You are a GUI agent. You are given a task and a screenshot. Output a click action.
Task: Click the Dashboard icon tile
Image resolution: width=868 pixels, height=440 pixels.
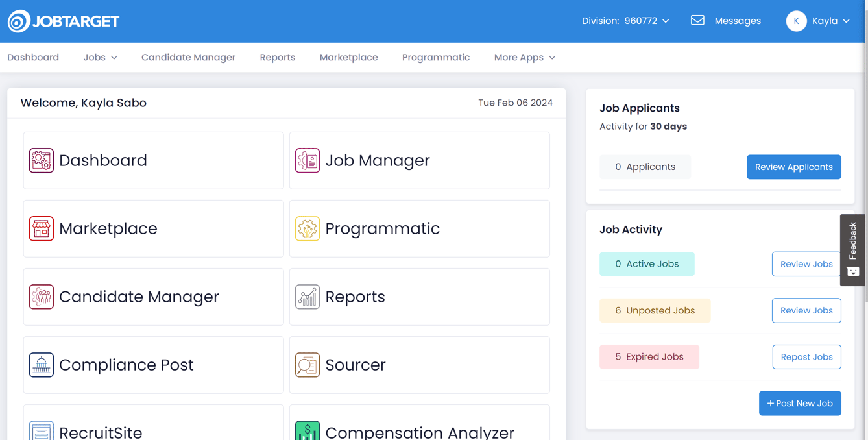click(41, 160)
